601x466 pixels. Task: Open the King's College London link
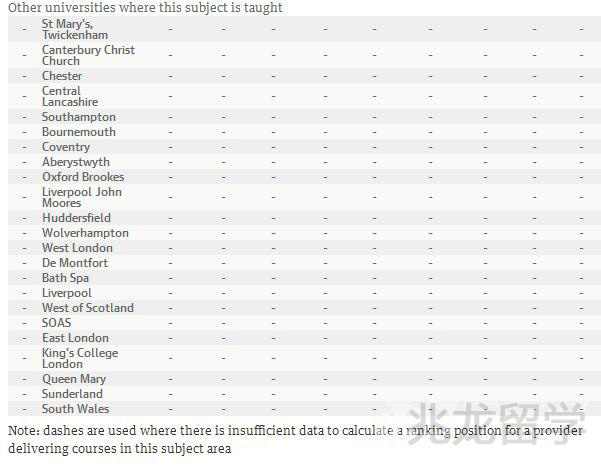[79, 358]
